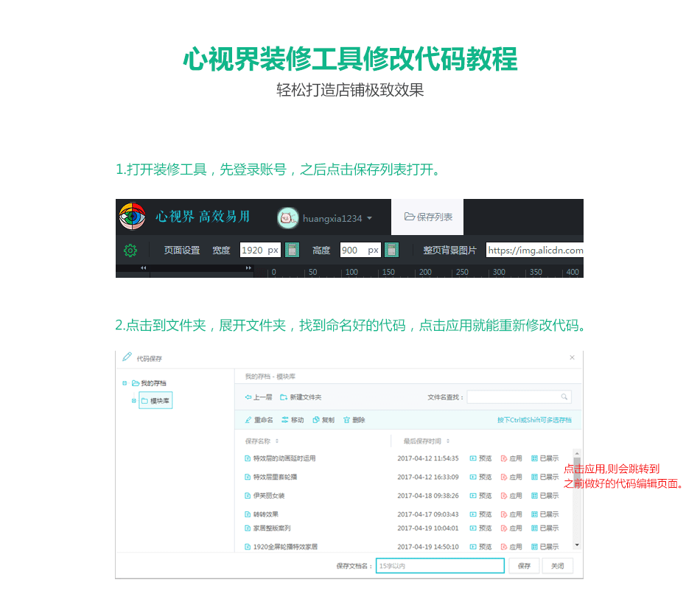Select the file 家居整板案列
The height and width of the screenshot is (616, 700).
268,528
